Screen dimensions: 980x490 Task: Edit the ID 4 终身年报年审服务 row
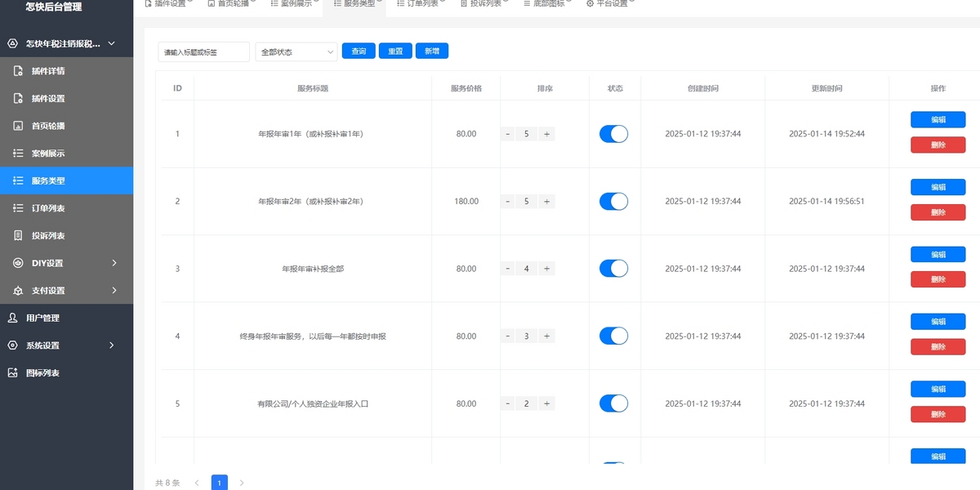point(938,322)
